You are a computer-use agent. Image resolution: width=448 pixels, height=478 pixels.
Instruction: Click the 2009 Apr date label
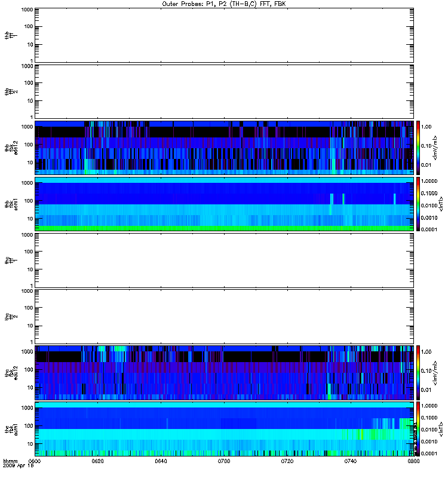click(x=19, y=465)
